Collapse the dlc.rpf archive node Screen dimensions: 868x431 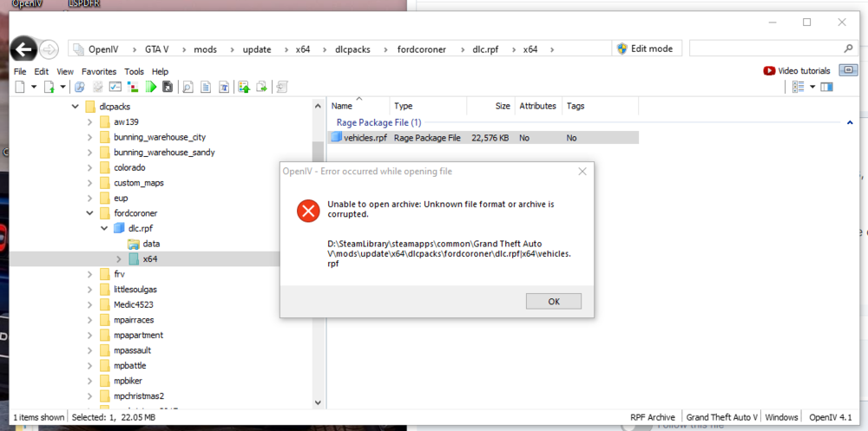point(104,228)
